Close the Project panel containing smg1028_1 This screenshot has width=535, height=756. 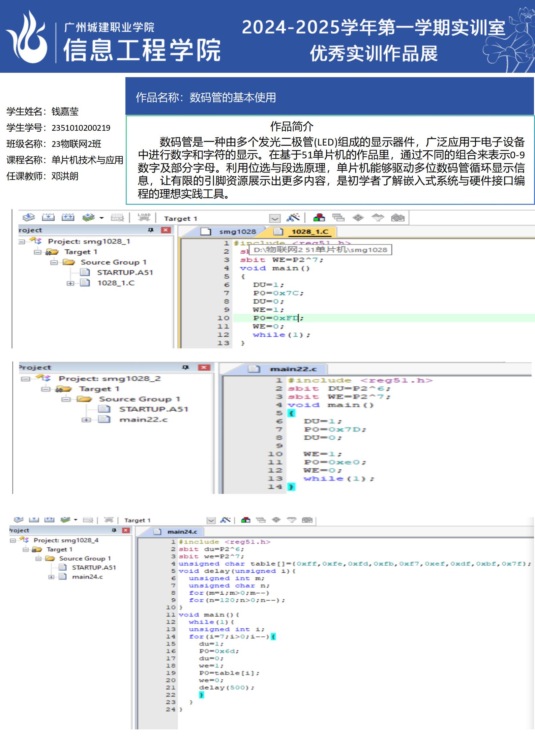point(165,230)
